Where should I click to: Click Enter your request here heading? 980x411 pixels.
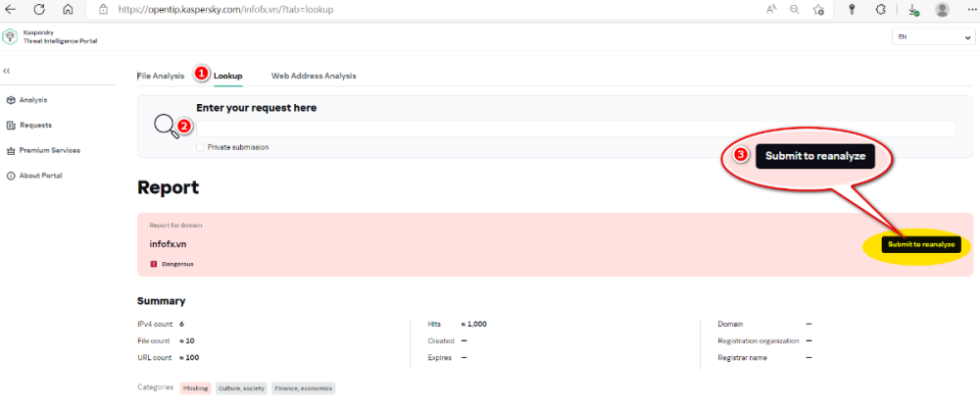pyautogui.click(x=256, y=108)
